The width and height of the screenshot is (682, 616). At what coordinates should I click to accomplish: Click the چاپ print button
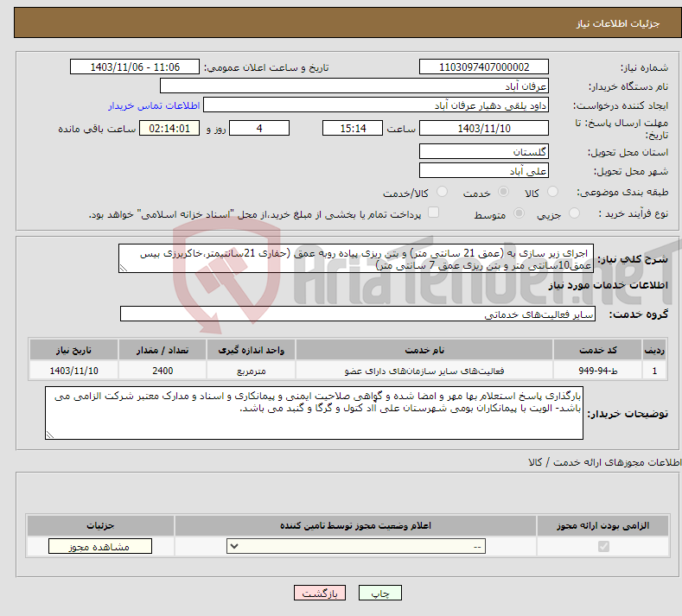click(380, 593)
